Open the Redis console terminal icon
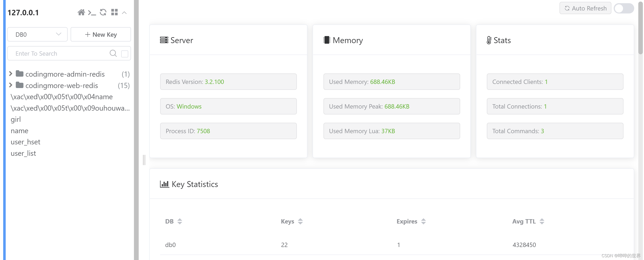This screenshot has height=260, width=644. 92,13
